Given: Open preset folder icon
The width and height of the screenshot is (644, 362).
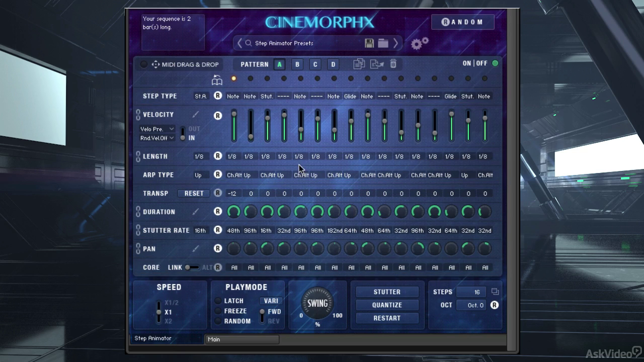Looking at the screenshot, I should pyautogui.click(x=383, y=43).
